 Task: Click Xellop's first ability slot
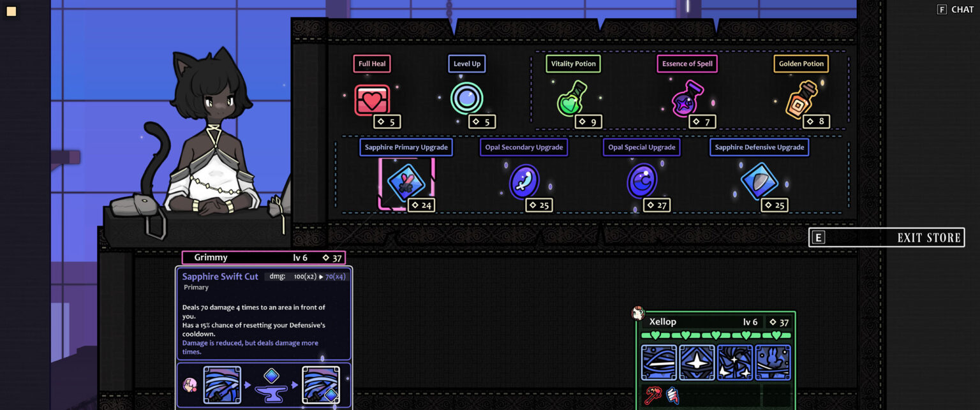click(659, 363)
